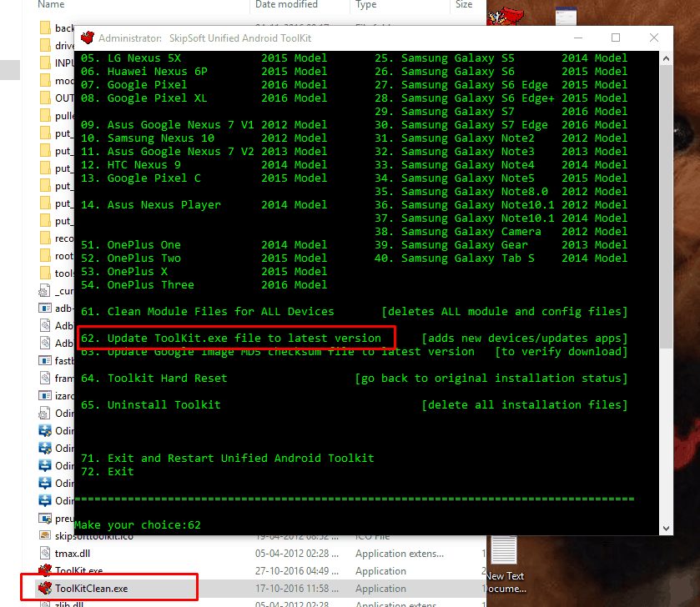Click '62. Update ToolKit.exe file to latest version'
700x607 pixels.
coord(231,338)
